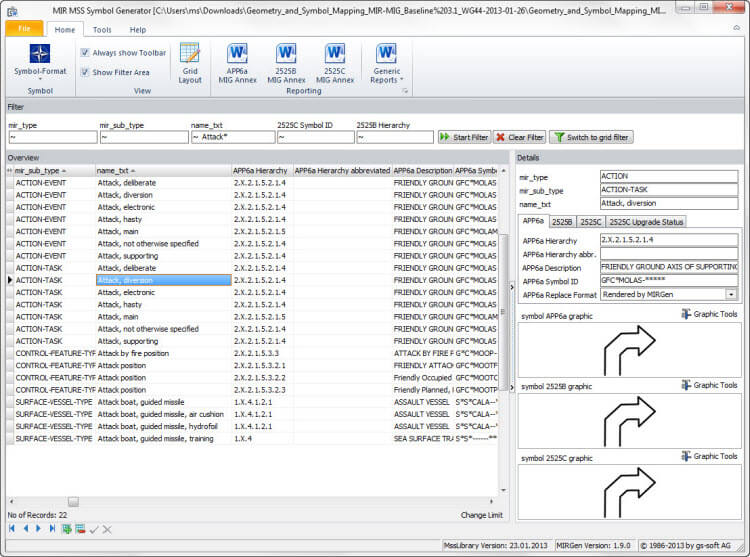This screenshot has width=750, height=557.
Task: Select row 'Attack boat, guided missile, hydrofoil'
Action: (x=254, y=426)
